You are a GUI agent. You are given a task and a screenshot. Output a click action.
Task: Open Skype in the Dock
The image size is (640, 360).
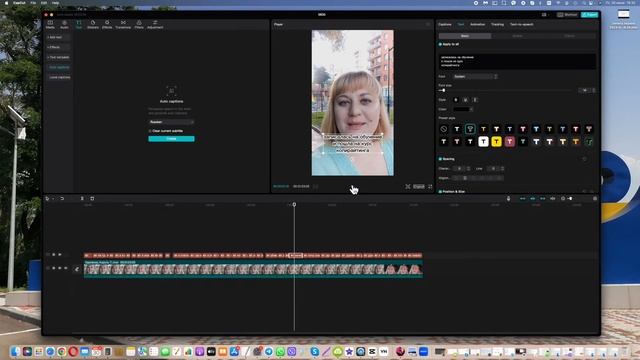click(315, 351)
